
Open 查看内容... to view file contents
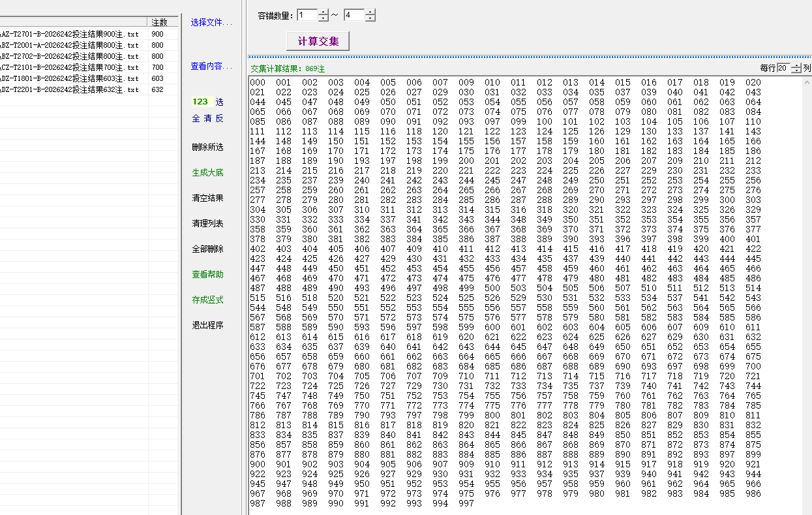pyautogui.click(x=211, y=66)
